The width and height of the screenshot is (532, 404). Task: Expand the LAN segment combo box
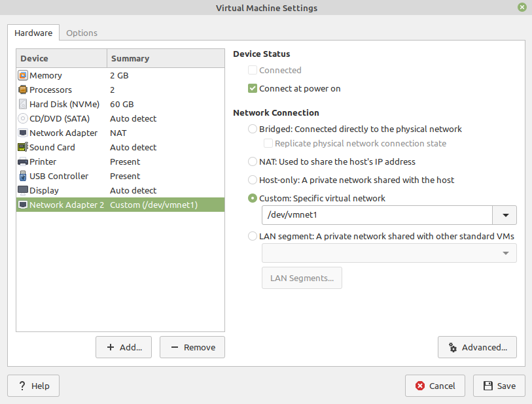pyautogui.click(x=505, y=253)
